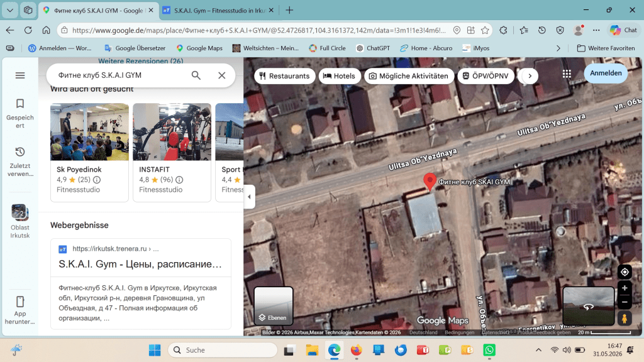This screenshot has height=362, width=644.
Task: Show more category chips arrow
Action: pos(530,76)
